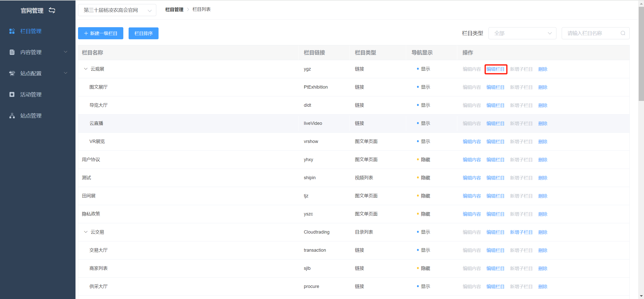
Task: Delete the 导览大厅 row
Action: point(543,105)
